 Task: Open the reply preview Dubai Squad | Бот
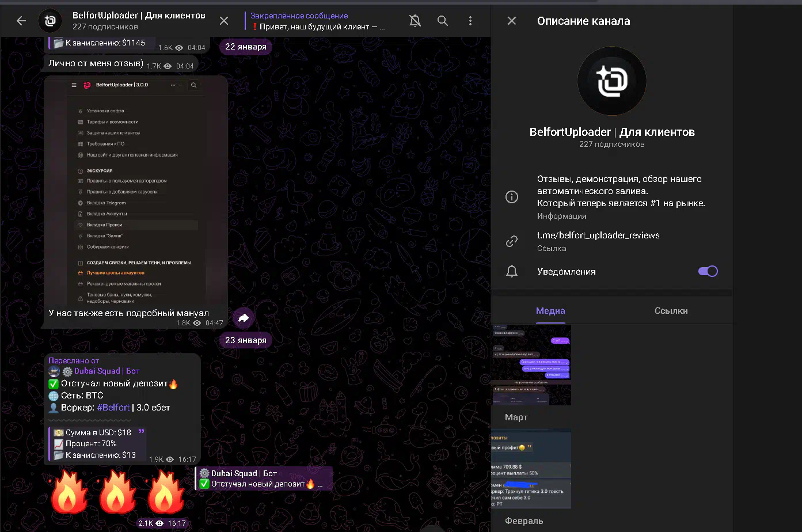tap(264, 478)
